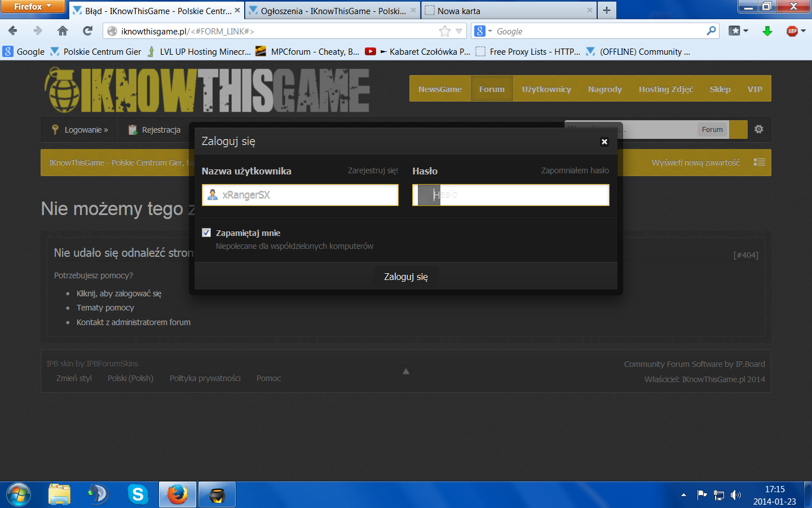Viewport: 812px width, 508px height.
Task: Toggle the Zapamiętaj mnie checkbox
Action: [206, 233]
